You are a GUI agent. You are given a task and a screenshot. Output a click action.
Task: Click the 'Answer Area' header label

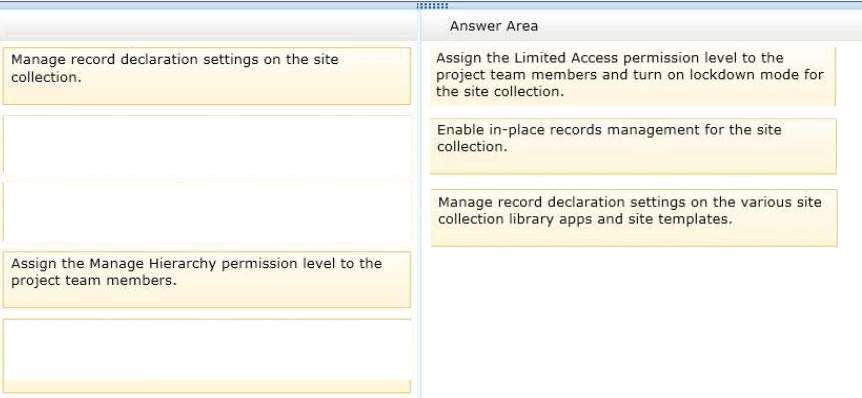click(494, 26)
